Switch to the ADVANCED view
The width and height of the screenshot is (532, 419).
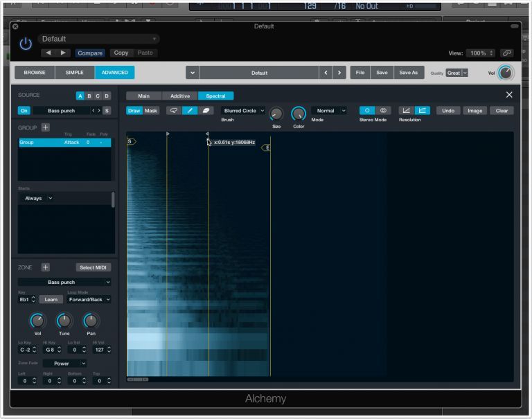(x=115, y=72)
